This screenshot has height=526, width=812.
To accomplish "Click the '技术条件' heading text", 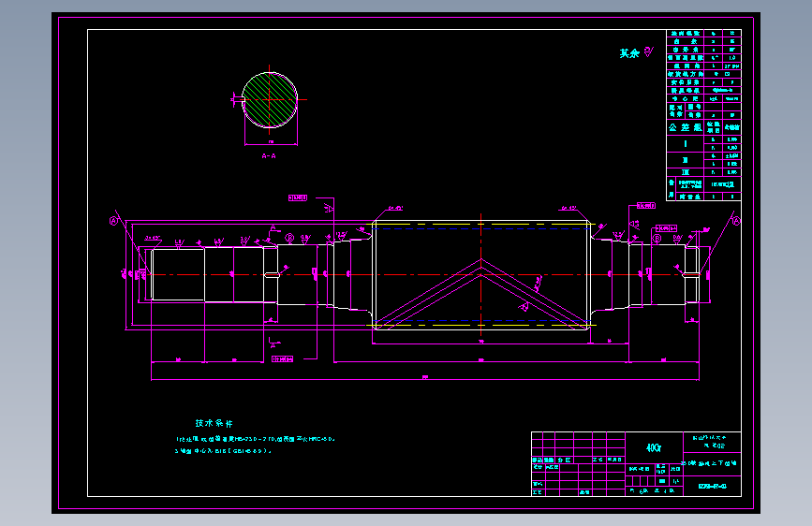I will tap(214, 423).
